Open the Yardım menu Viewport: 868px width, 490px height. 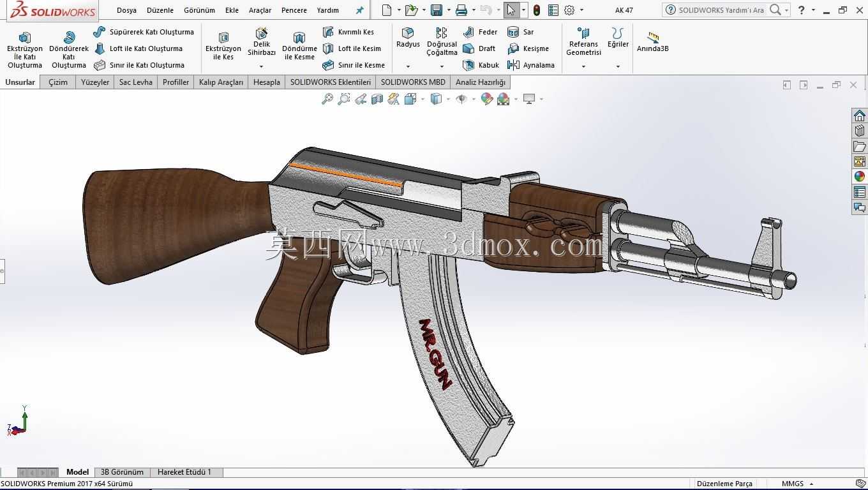[328, 10]
